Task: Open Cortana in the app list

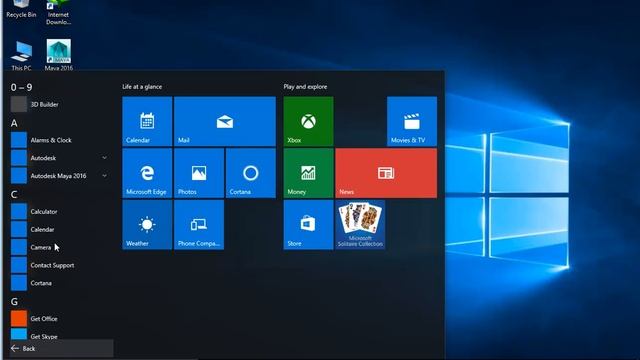Action: click(61, 283)
